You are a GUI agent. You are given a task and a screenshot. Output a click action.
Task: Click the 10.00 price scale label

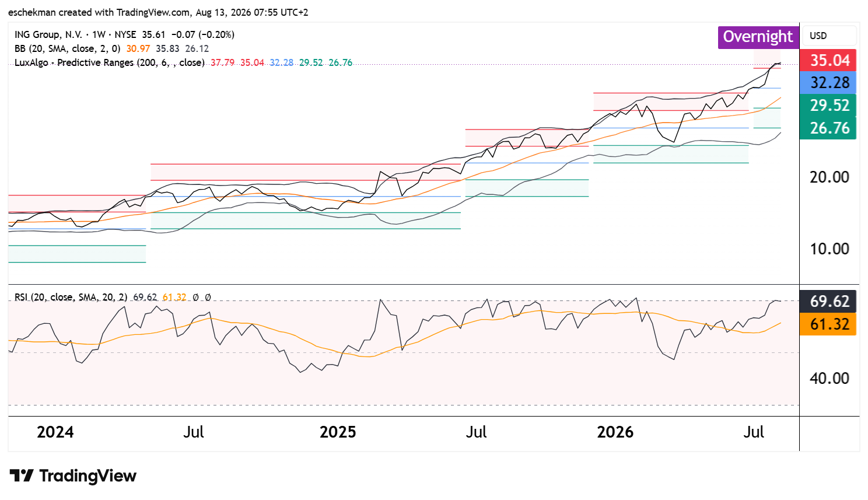coord(829,249)
